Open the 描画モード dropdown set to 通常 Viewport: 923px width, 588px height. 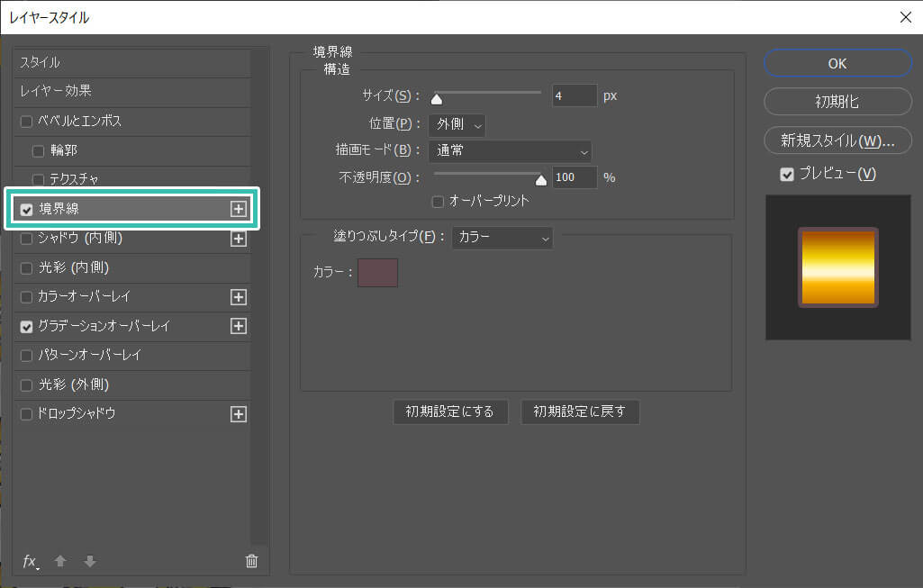(x=511, y=151)
